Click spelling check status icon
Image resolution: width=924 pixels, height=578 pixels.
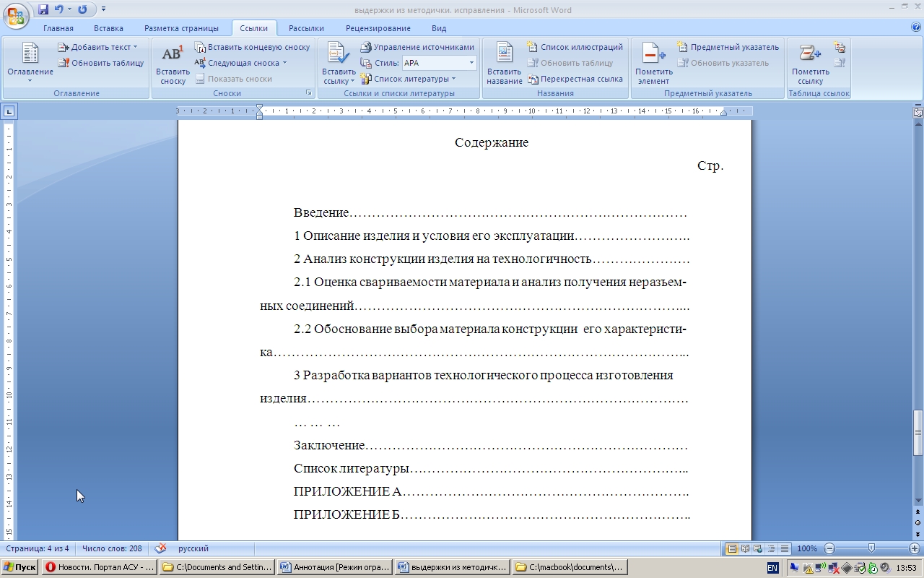(x=160, y=548)
